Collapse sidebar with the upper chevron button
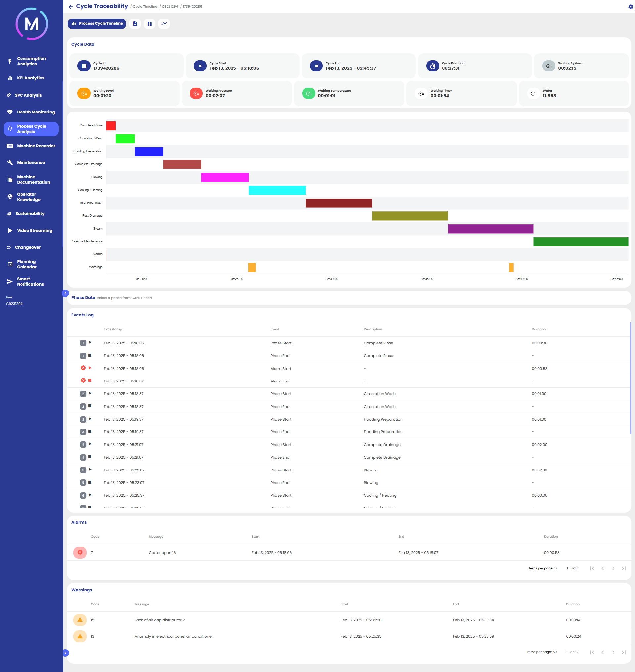The height and width of the screenshot is (672, 635). point(65,293)
